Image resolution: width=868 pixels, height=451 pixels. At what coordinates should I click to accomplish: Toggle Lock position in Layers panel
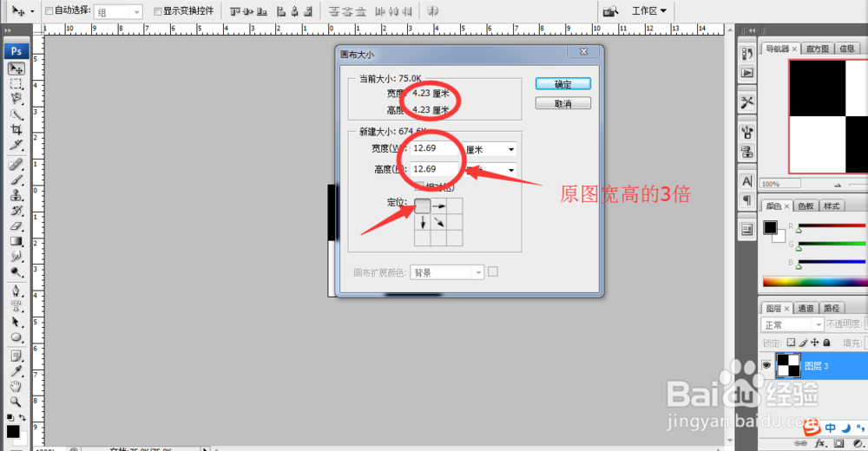tap(815, 343)
